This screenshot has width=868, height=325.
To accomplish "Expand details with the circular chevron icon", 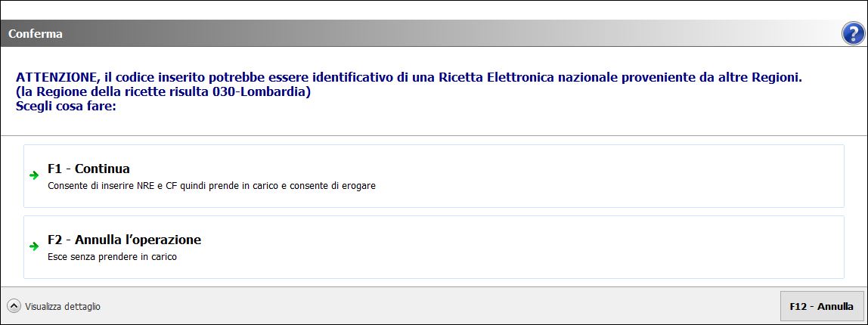I will pyautogui.click(x=14, y=306).
